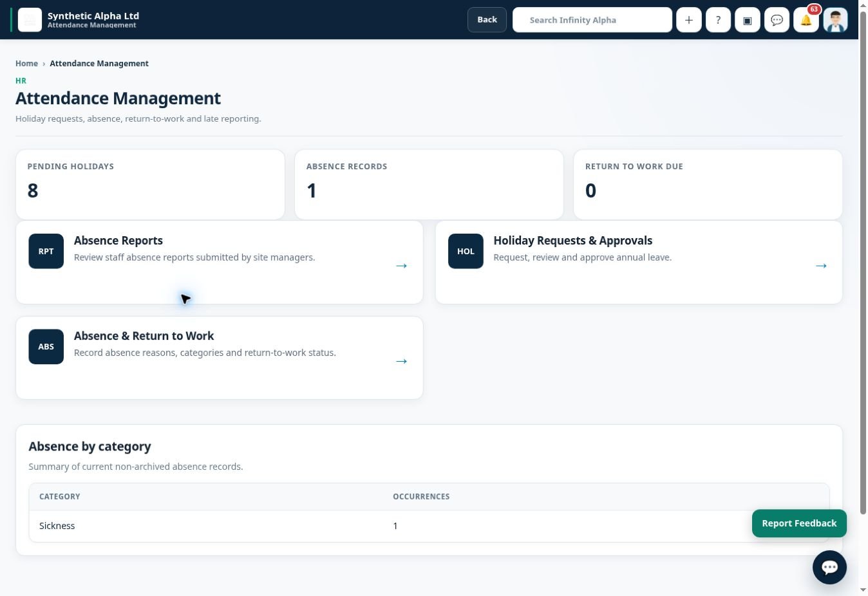Click the Report Feedback button
Image resolution: width=868 pixels, height=596 pixels.
click(799, 523)
